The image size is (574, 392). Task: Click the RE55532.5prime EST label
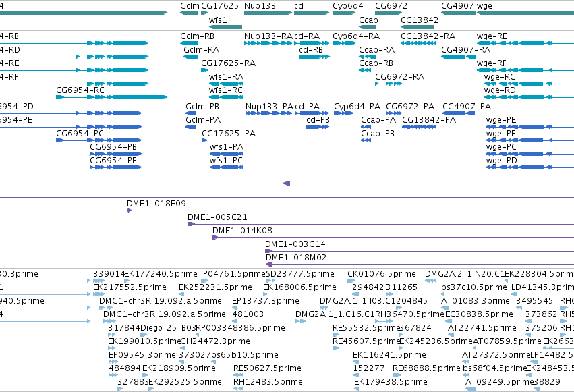coord(366,328)
